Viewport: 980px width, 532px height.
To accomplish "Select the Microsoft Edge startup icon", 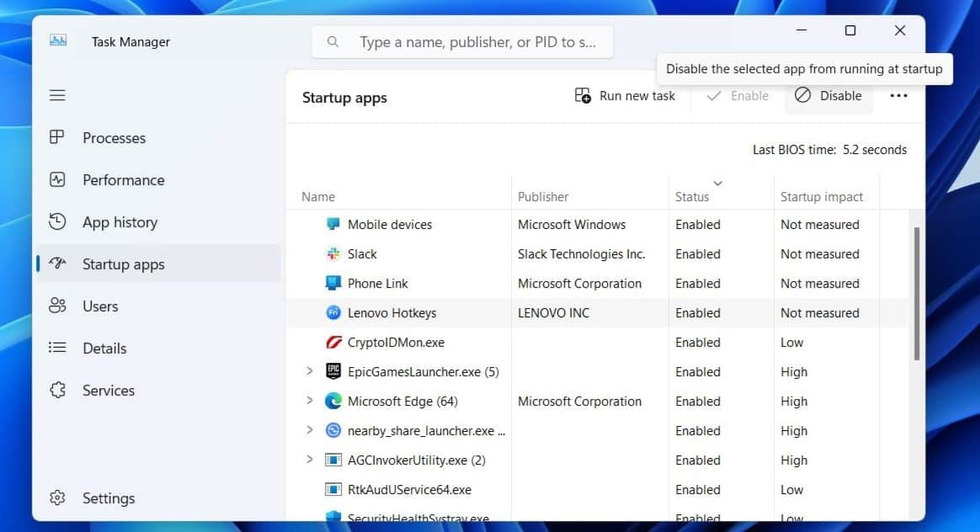I will pos(333,401).
